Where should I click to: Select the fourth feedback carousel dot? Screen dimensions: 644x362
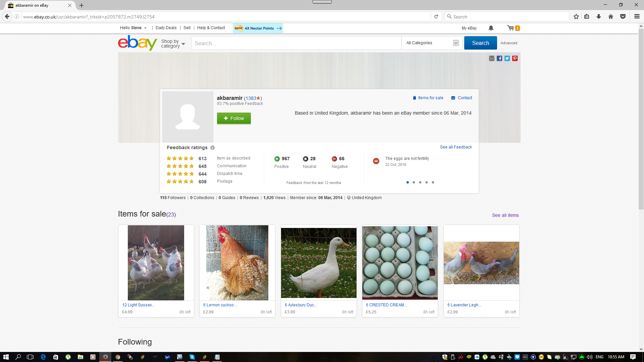click(x=427, y=182)
